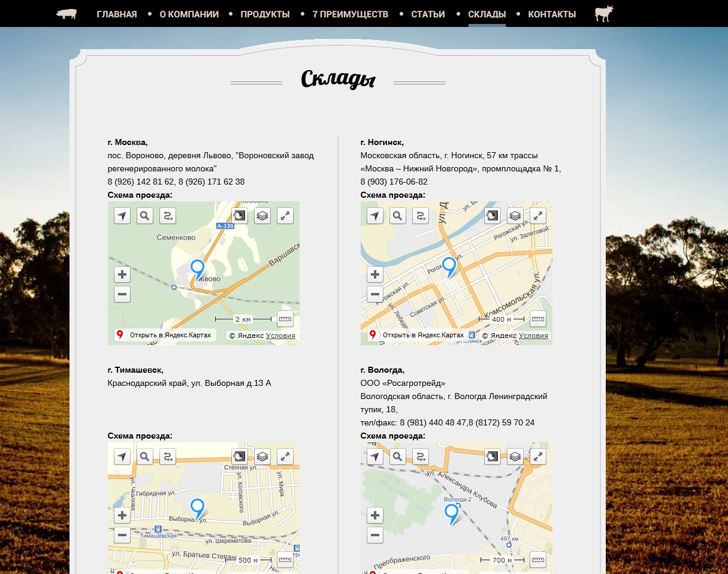Click the blue placemark on Ногинск map
The height and width of the screenshot is (574, 728).
tap(449, 267)
